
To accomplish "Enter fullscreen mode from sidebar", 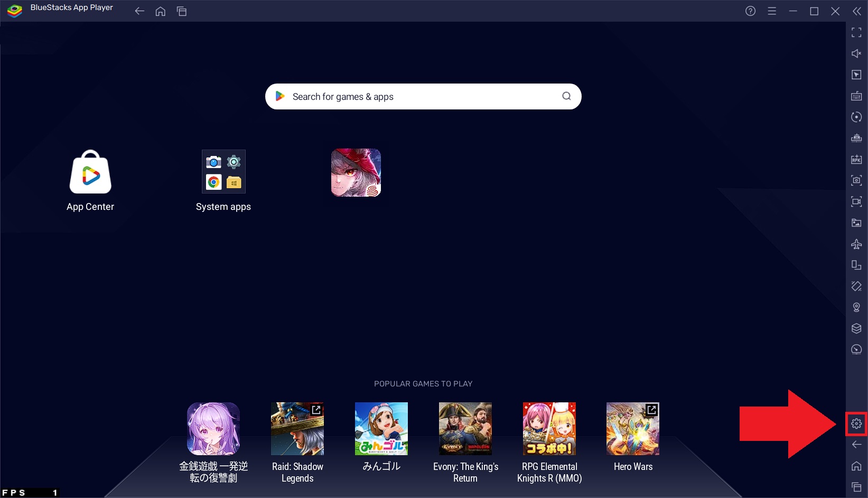I will [x=856, y=32].
